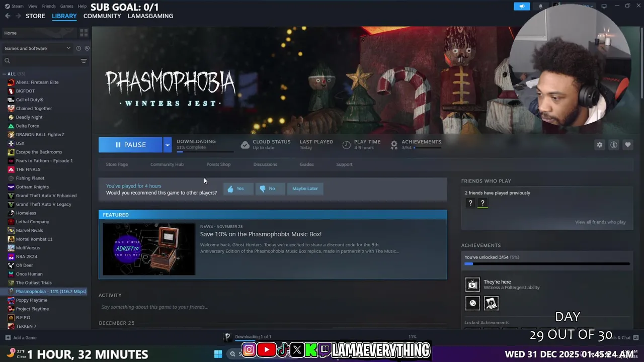Open the dropdown arrow beside PAUSE

point(167,145)
